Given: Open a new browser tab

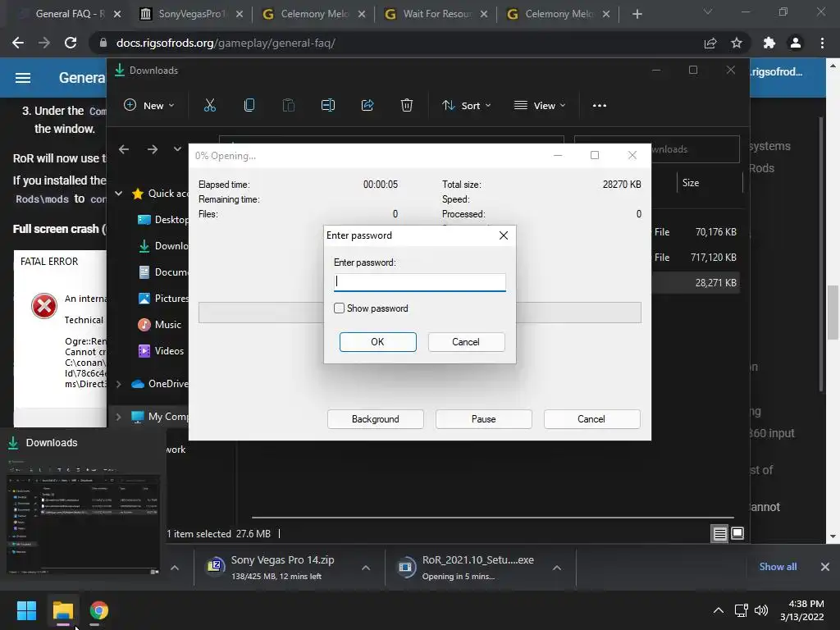Looking at the screenshot, I should [637, 14].
